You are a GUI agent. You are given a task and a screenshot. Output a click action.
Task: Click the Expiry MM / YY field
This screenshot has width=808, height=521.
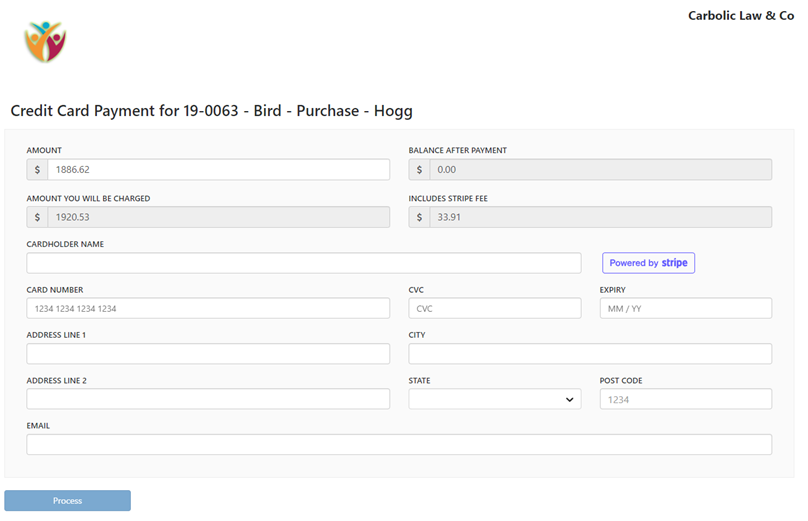point(686,309)
